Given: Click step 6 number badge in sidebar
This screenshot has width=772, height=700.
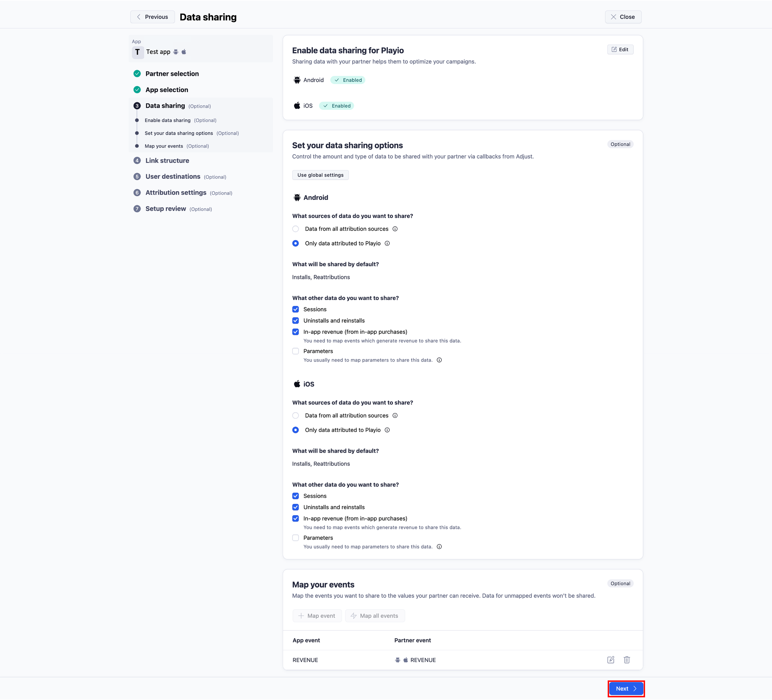Looking at the screenshot, I should (137, 193).
